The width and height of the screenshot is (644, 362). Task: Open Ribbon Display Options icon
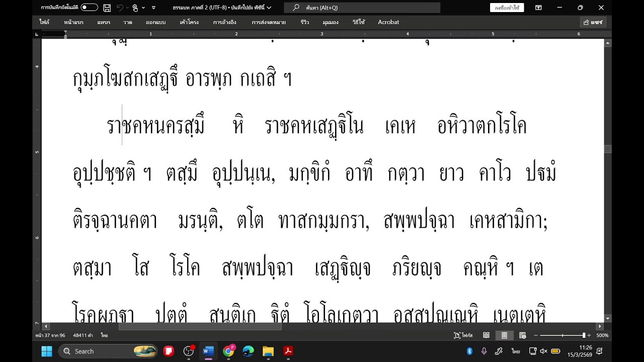pyautogui.click(x=538, y=8)
